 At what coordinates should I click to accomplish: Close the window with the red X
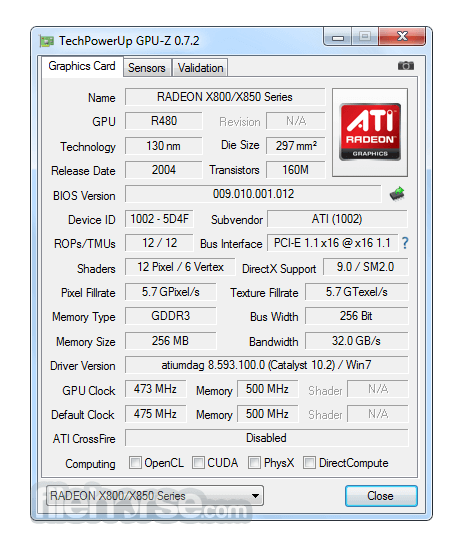point(402,36)
